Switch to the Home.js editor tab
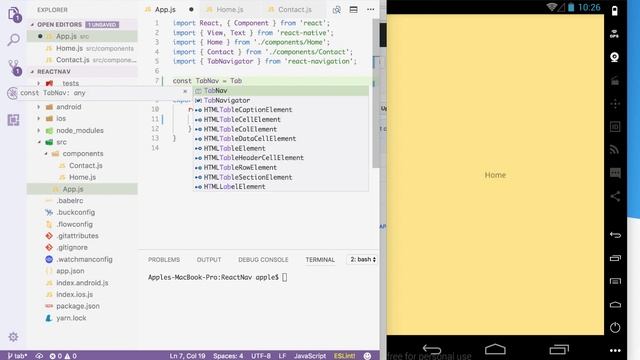Viewport: 640px width, 360px height. pyautogui.click(x=230, y=9)
